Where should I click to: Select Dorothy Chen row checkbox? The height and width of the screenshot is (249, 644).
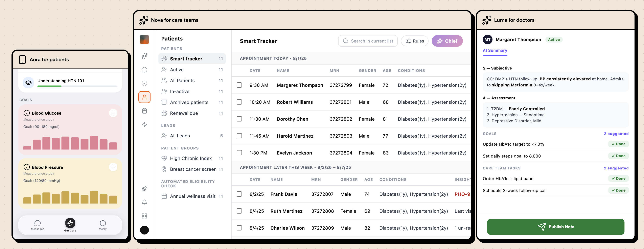(239, 119)
